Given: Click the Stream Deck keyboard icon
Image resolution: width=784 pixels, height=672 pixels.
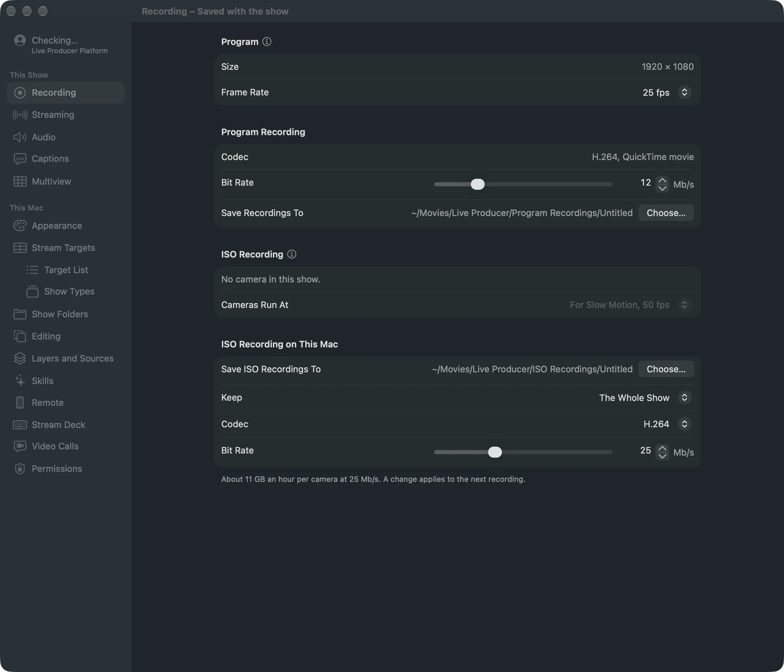Looking at the screenshot, I should tap(20, 425).
